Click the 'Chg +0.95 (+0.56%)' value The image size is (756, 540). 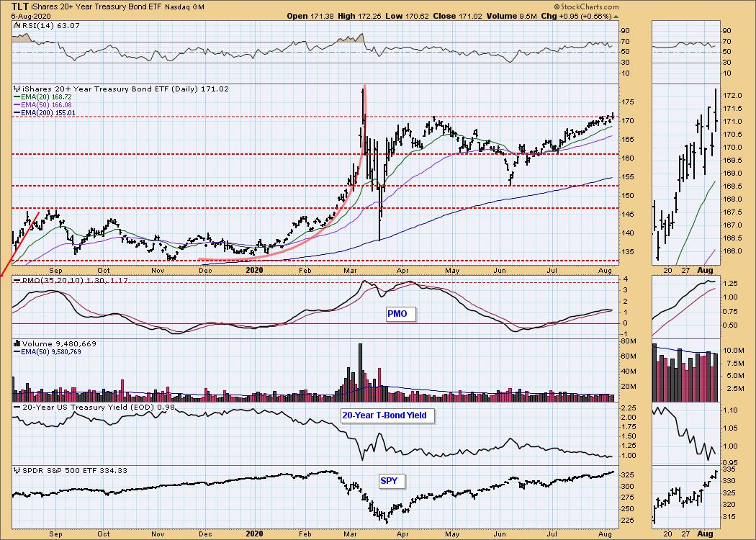[x=576, y=16]
